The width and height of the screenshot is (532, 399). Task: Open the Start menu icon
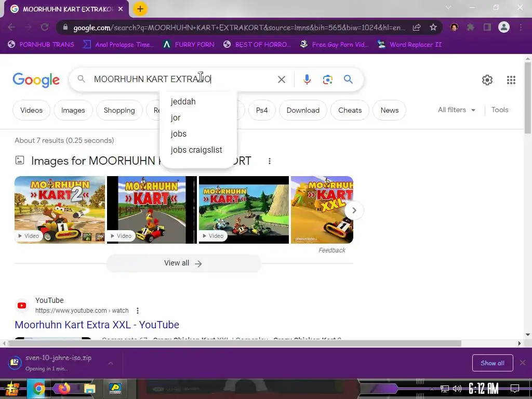[x=12, y=389]
